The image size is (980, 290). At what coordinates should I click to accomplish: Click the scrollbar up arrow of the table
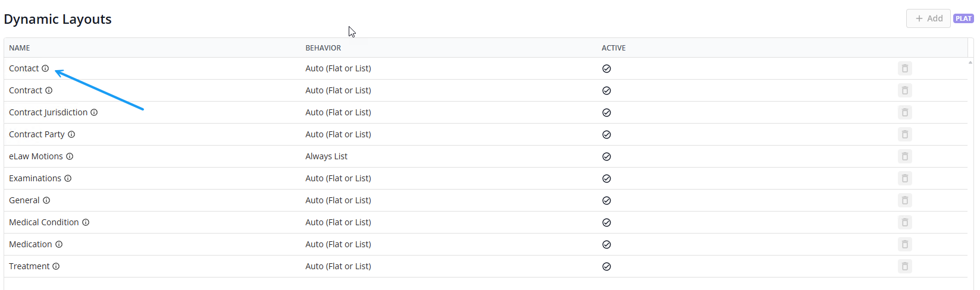(x=970, y=62)
